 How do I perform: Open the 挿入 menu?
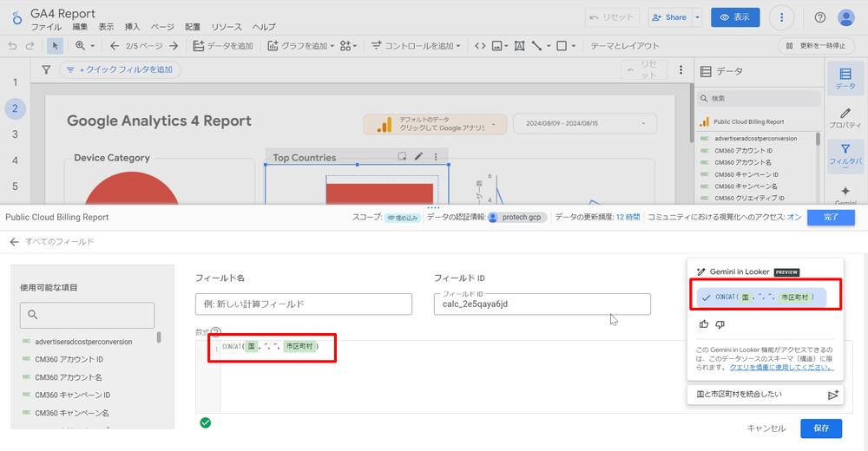tap(132, 27)
